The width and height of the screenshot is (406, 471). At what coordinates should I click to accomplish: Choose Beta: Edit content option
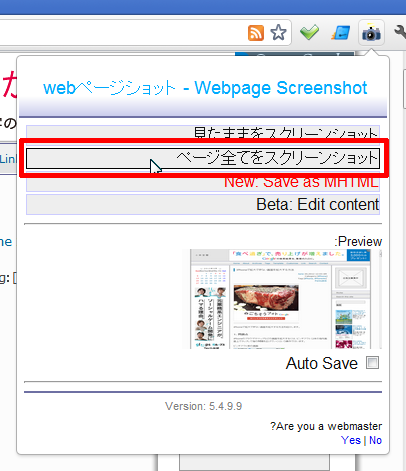203,204
